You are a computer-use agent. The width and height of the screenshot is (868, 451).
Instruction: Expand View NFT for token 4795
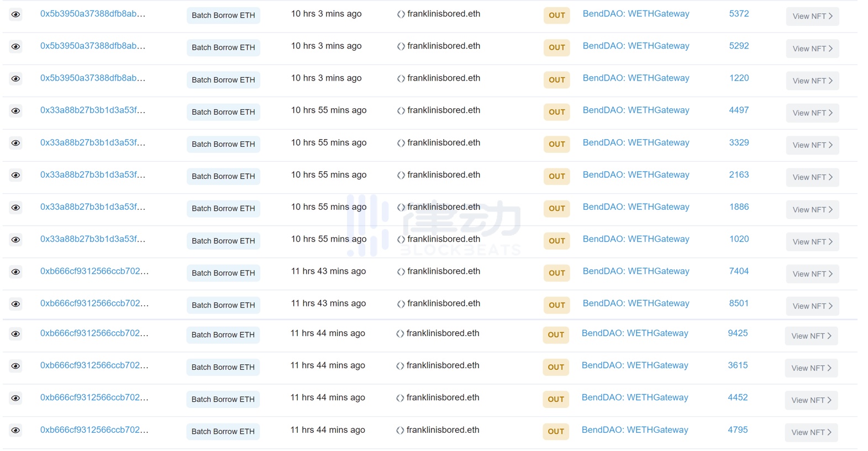[811, 432]
